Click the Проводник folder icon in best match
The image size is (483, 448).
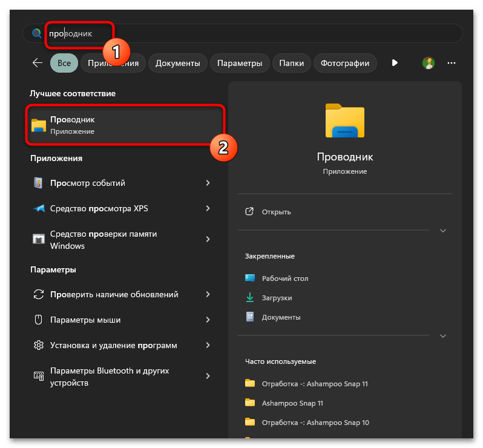point(39,125)
